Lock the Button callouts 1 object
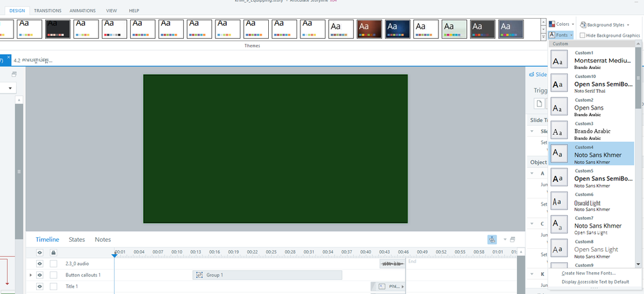Screen dimensions: 644x294 [54, 275]
